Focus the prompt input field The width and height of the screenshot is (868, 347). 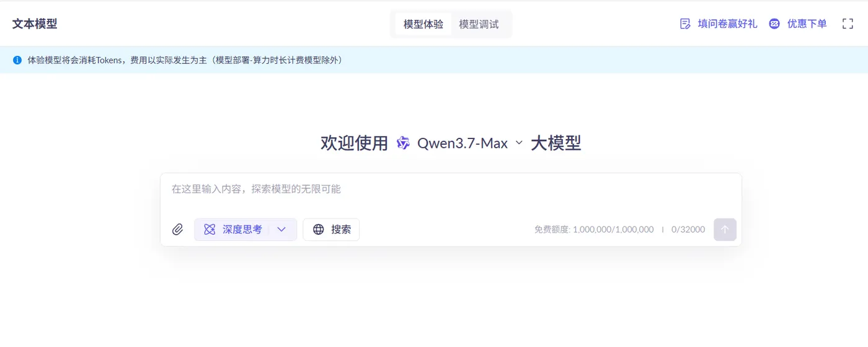tap(451, 189)
